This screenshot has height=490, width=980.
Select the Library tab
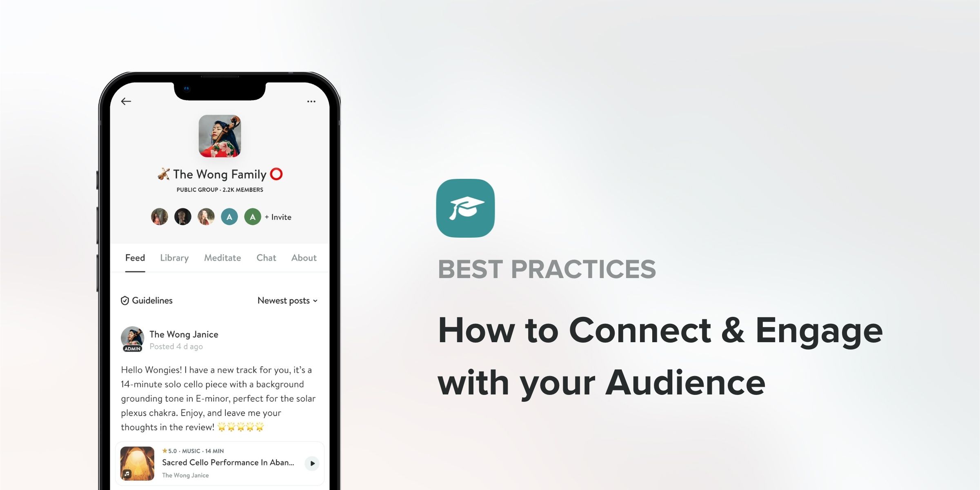(x=174, y=257)
